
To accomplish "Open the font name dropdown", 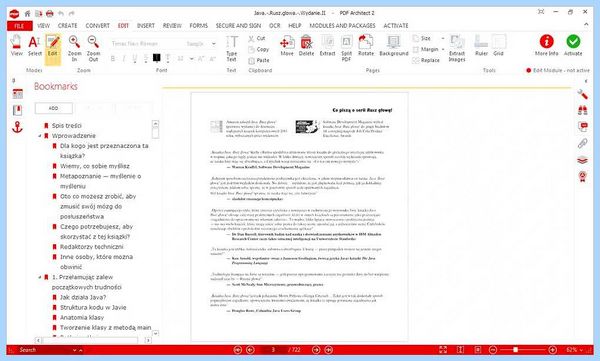I will (214, 44).
